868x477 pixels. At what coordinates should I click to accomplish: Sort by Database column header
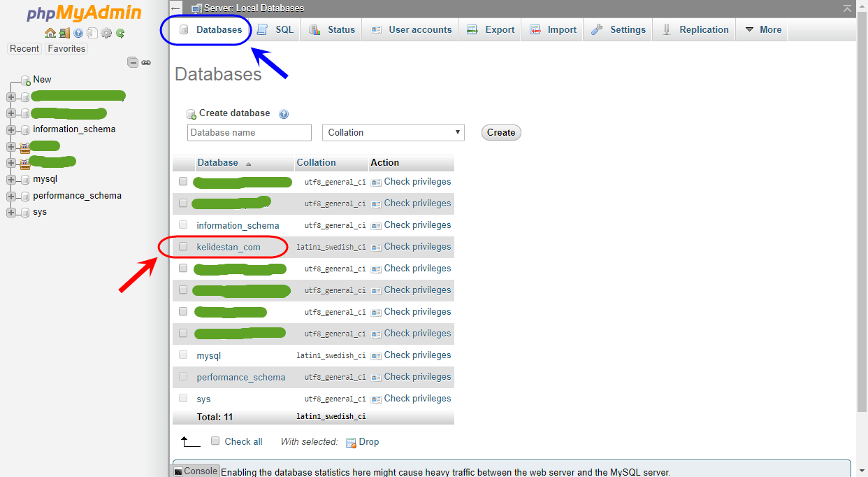(218, 162)
